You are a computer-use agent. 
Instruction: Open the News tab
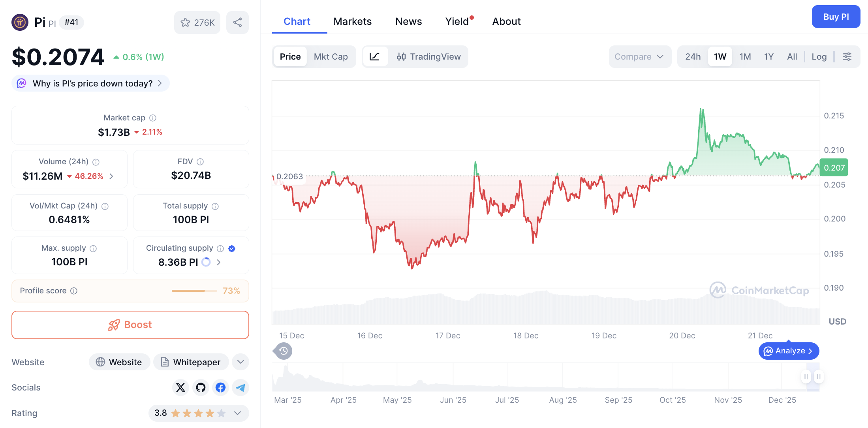(x=408, y=21)
